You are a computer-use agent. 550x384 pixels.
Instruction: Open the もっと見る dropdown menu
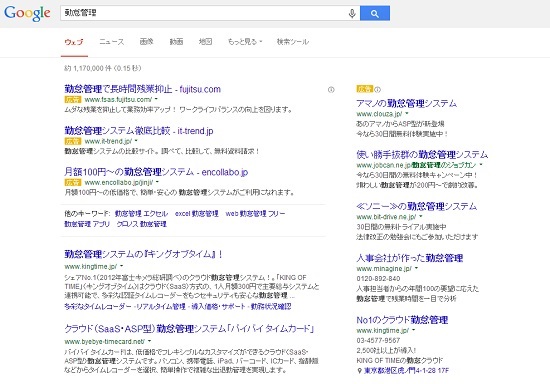(245, 42)
